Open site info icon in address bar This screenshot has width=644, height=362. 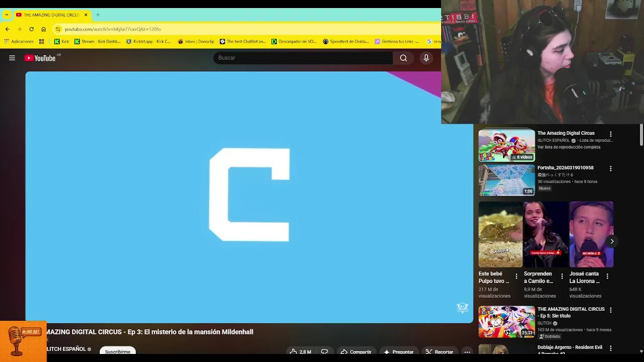(x=58, y=29)
